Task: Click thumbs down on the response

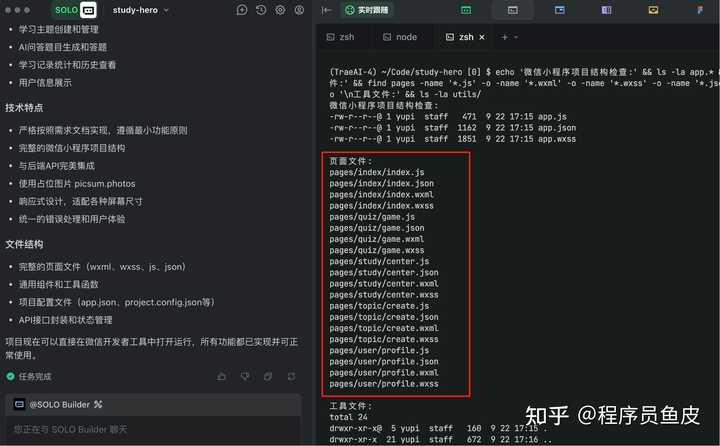Action: tap(245, 377)
